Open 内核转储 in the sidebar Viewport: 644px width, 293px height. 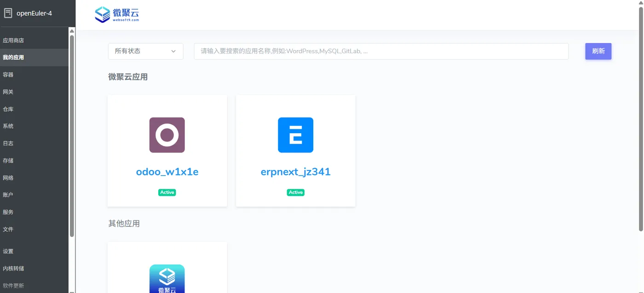[34, 269]
